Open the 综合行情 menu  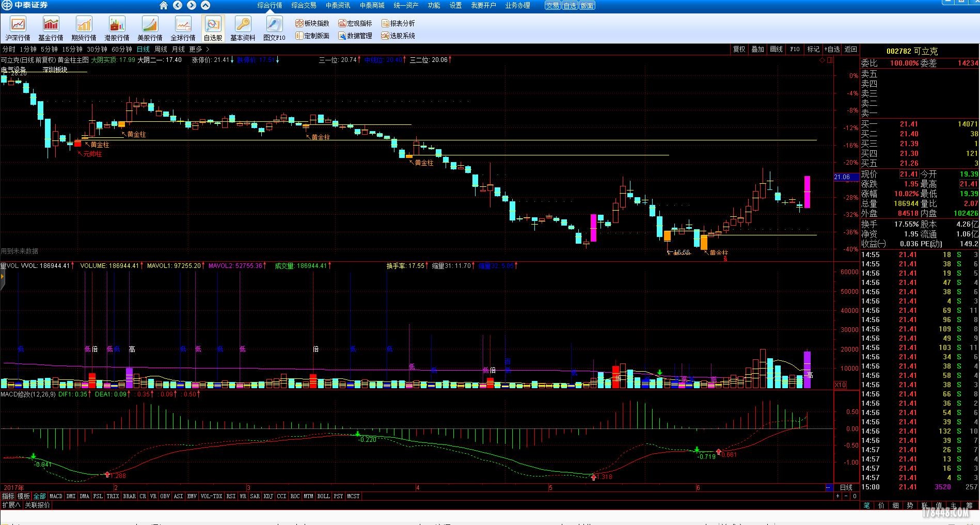coord(270,5)
